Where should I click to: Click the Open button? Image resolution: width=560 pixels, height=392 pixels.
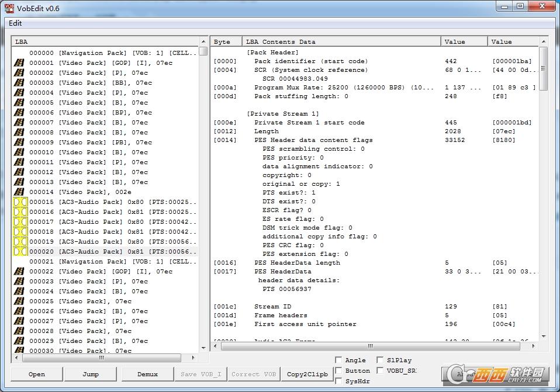[37, 374]
